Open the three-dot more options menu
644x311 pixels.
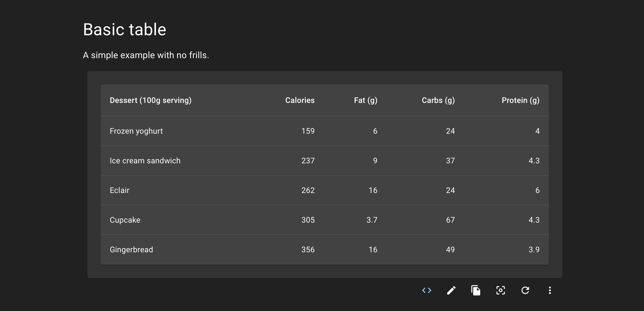point(550,290)
